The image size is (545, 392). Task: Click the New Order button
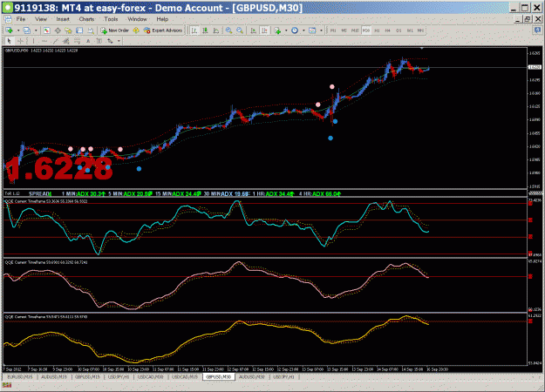[115, 30]
